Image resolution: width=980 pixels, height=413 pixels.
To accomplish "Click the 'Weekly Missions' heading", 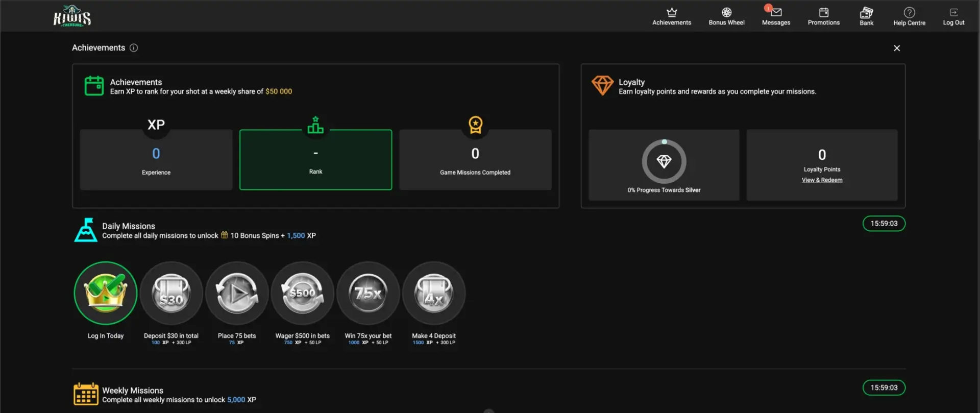I will point(133,391).
